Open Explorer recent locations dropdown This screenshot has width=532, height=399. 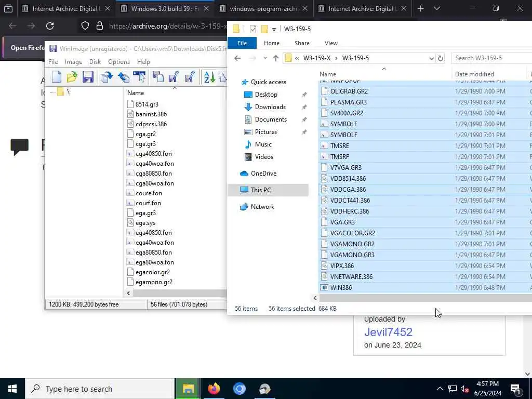tap(265, 58)
